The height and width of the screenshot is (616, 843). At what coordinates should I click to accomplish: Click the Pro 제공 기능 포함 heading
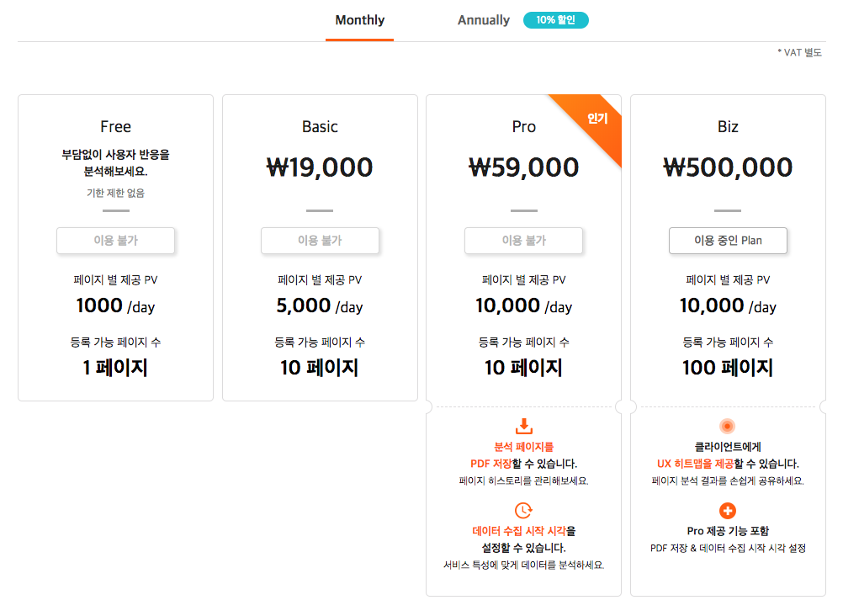click(x=728, y=531)
